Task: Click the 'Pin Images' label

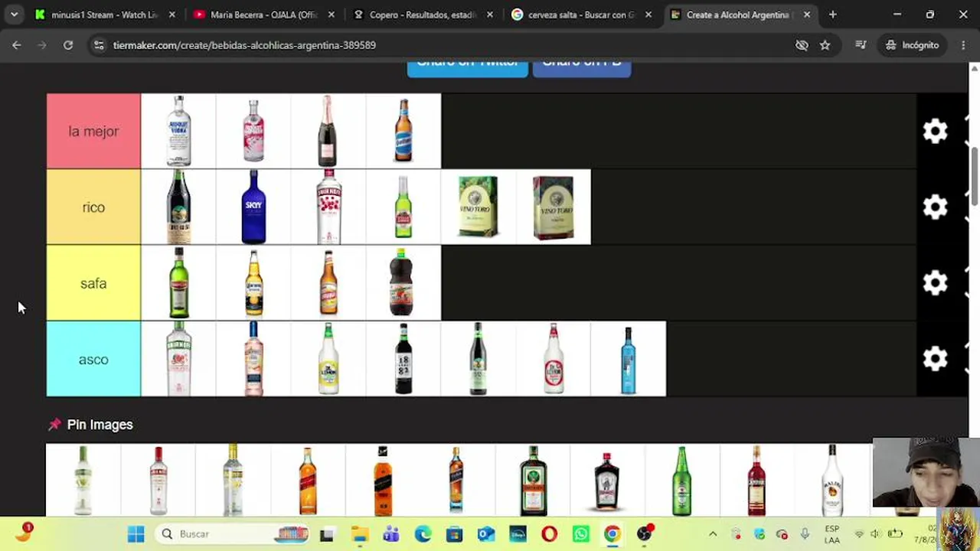Action: click(100, 425)
